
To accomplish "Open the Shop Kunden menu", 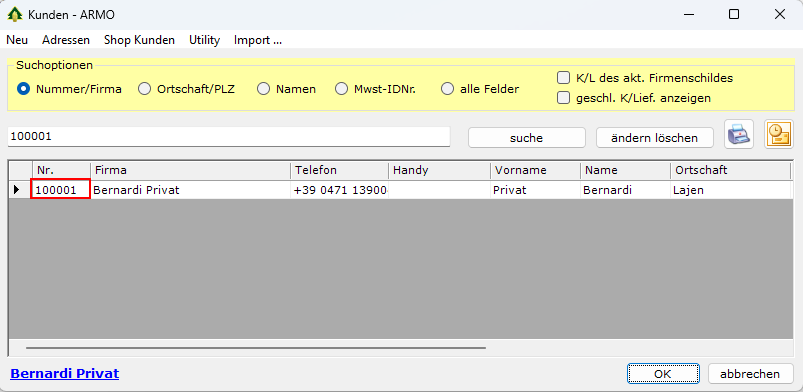I will [139, 40].
